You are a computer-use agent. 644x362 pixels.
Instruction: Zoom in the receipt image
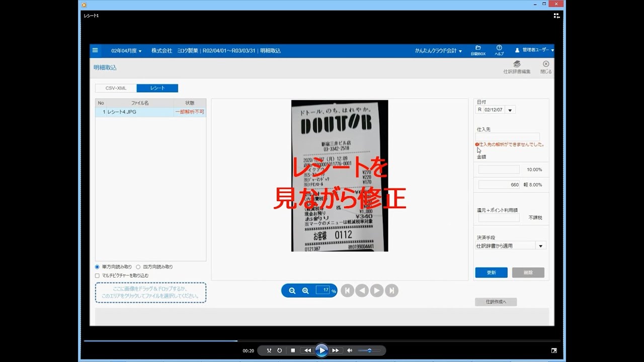click(x=305, y=291)
